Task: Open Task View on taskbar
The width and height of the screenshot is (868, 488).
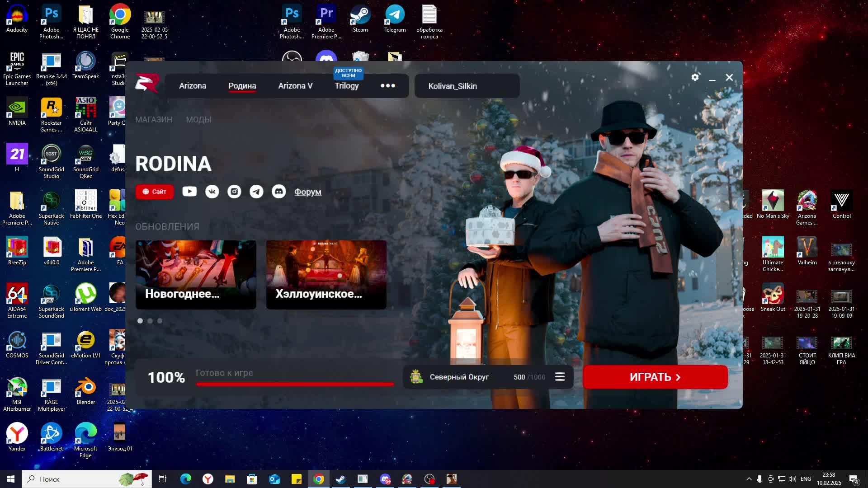Action: [163, 479]
